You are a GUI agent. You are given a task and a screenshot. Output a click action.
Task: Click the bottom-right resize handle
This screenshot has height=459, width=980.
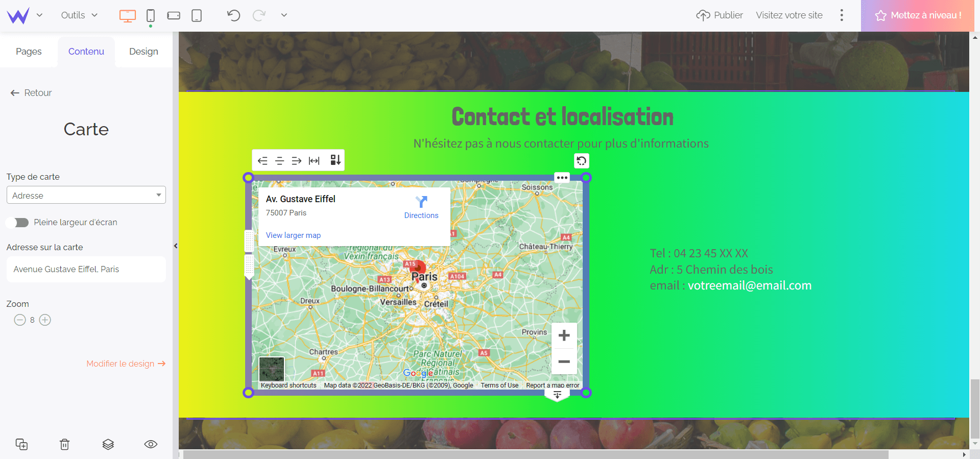click(x=586, y=393)
